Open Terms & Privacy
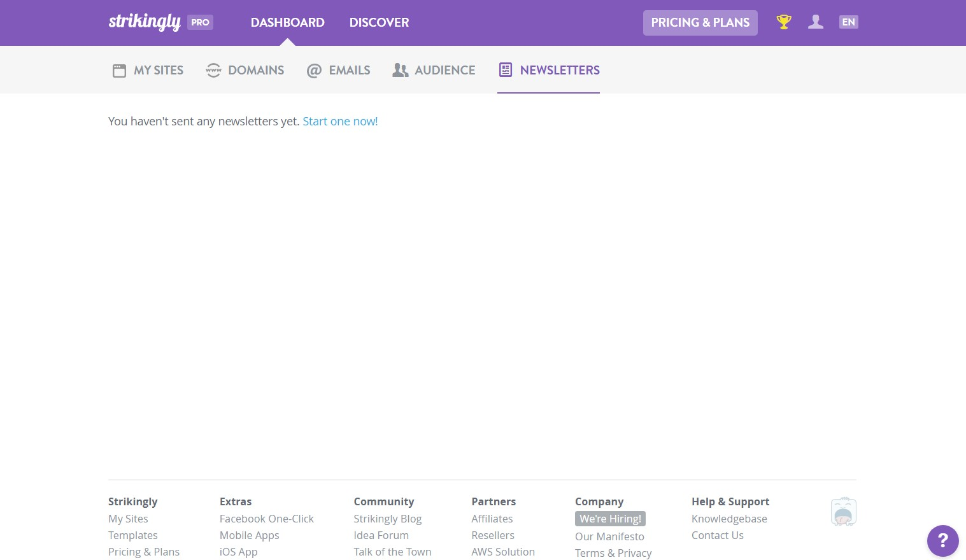The height and width of the screenshot is (560, 966). (613, 552)
